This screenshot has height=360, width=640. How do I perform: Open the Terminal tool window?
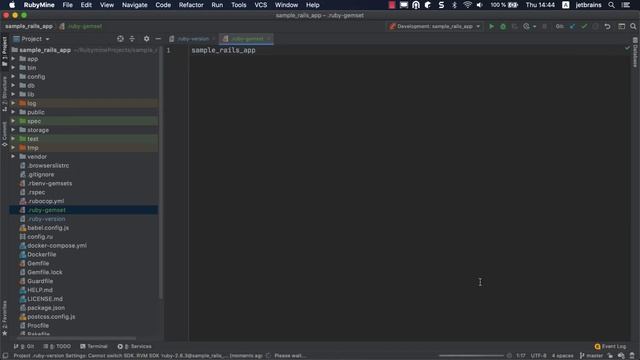point(94,347)
